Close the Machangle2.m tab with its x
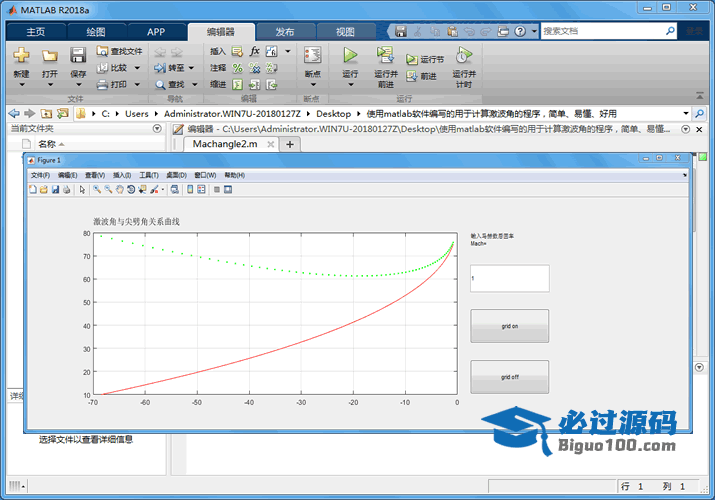This screenshot has width=715, height=500. (x=270, y=144)
